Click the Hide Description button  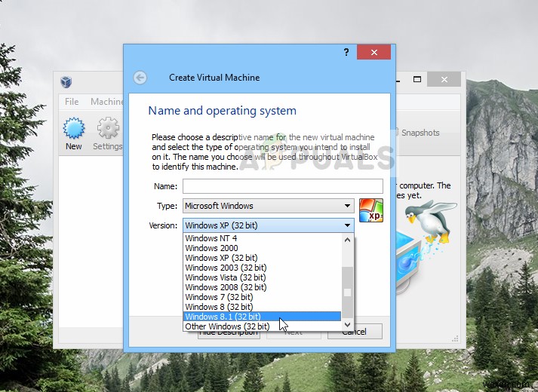(229, 335)
